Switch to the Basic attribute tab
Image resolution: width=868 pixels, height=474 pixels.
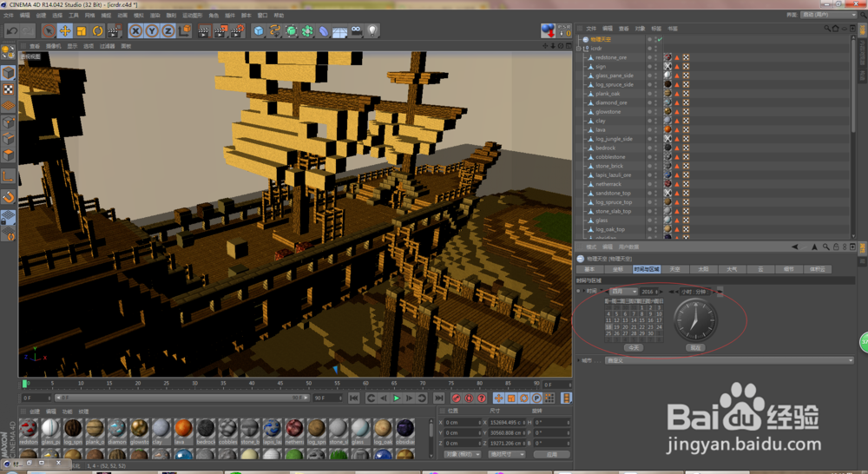pos(589,269)
